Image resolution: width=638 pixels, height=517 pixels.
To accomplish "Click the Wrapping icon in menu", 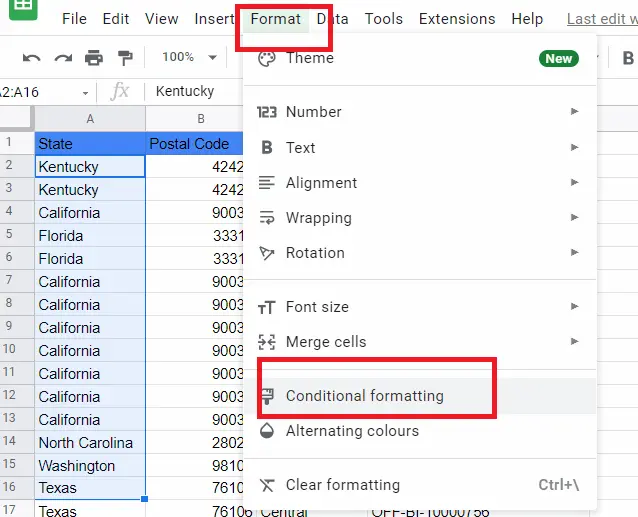I will point(267,218).
